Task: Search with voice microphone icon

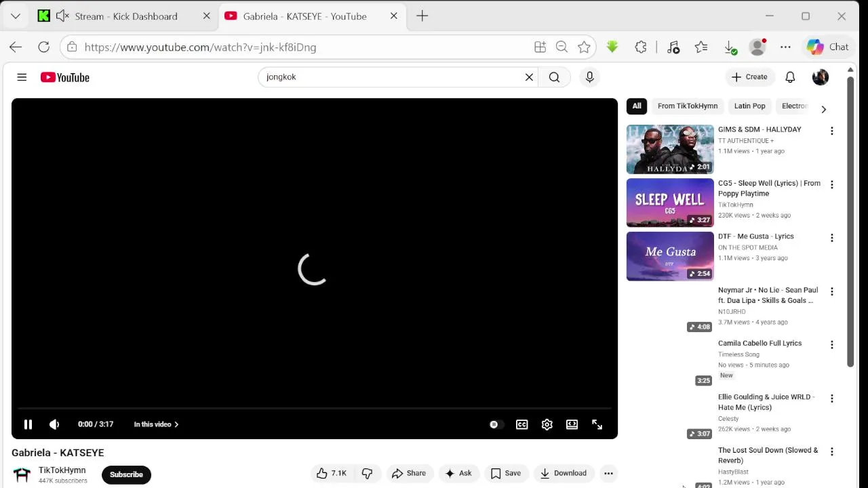Action: pos(589,77)
